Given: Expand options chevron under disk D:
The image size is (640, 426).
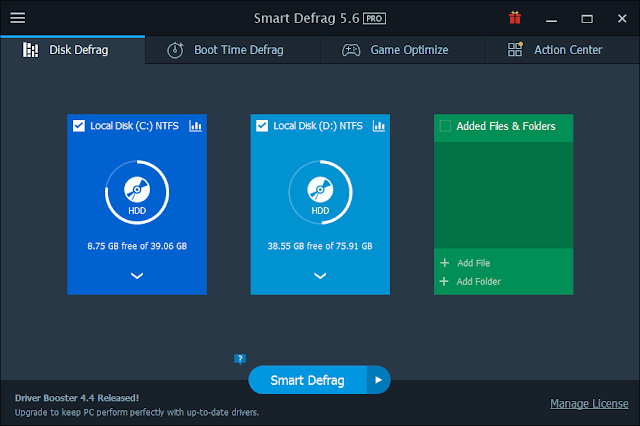Looking at the screenshot, I should coord(320,276).
